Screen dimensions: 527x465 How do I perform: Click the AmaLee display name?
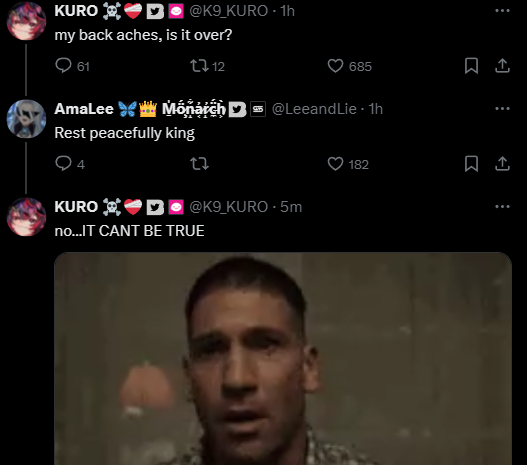pos(84,109)
